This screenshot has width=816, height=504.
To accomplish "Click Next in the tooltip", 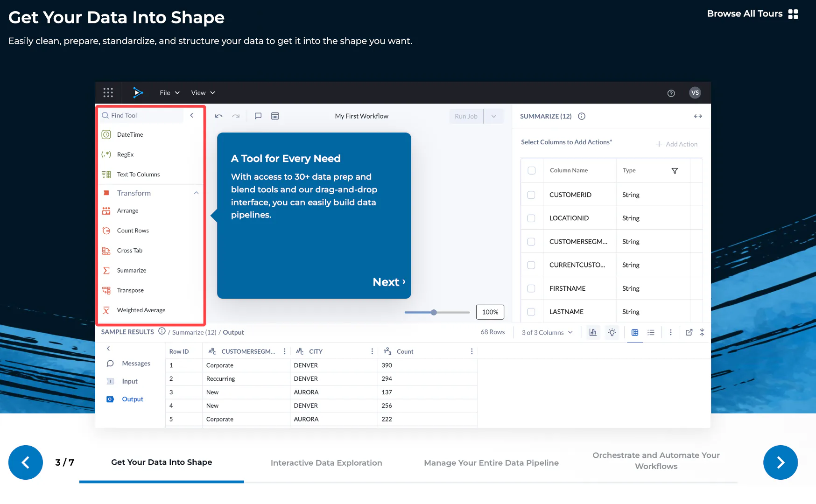I will 389,282.
